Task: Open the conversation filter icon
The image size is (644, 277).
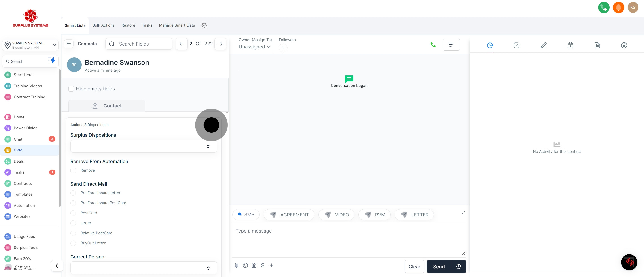Action: click(x=451, y=44)
